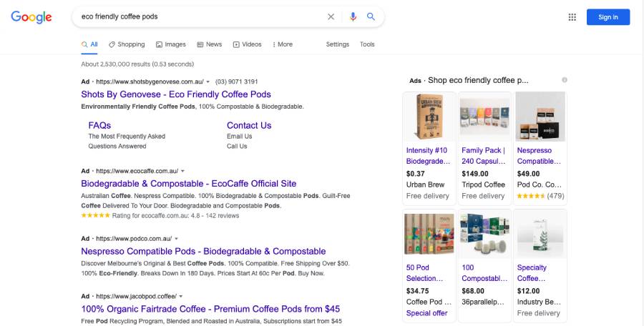Open search Tools
The image size is (644, 326).
pyautogui.click(x=367, y=44)
